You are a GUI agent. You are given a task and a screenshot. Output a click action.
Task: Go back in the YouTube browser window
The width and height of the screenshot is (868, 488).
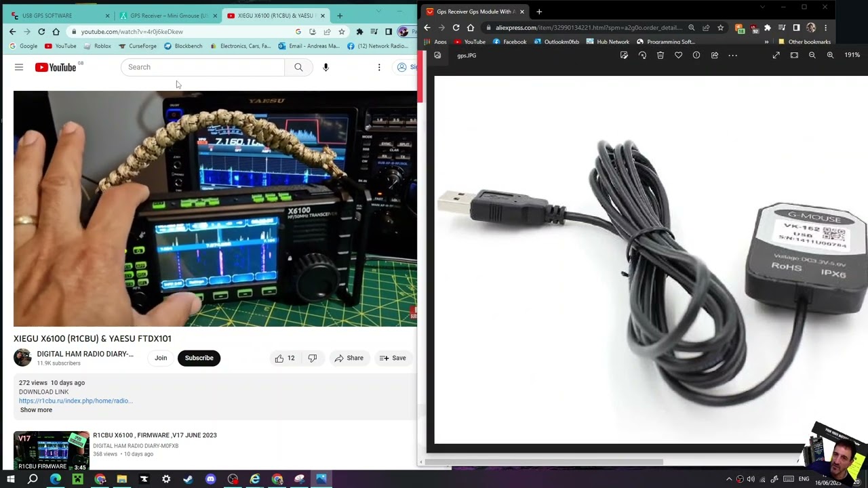(x=12, y=31)
